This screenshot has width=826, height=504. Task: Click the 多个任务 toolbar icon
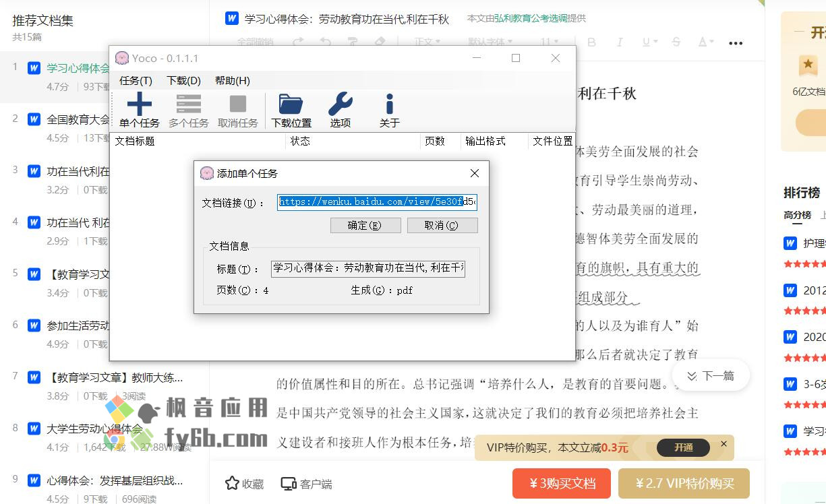pyautogui.click(x=189, y=104)
